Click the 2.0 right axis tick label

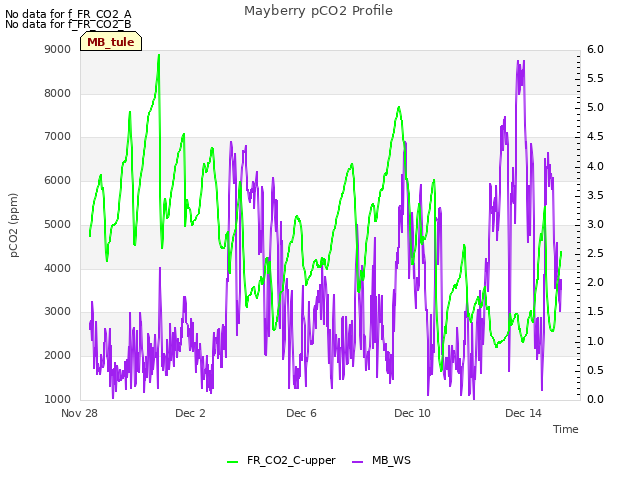[595, 282]
